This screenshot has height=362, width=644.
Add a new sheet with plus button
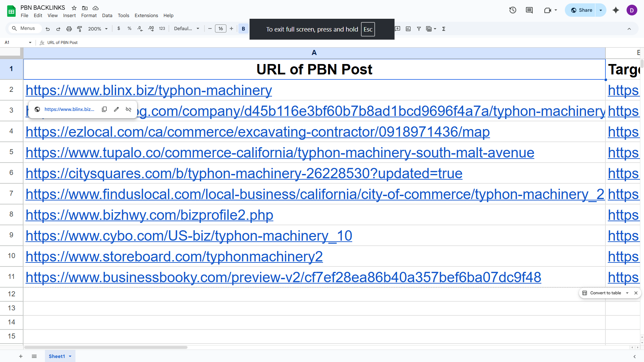coord(21,356)
